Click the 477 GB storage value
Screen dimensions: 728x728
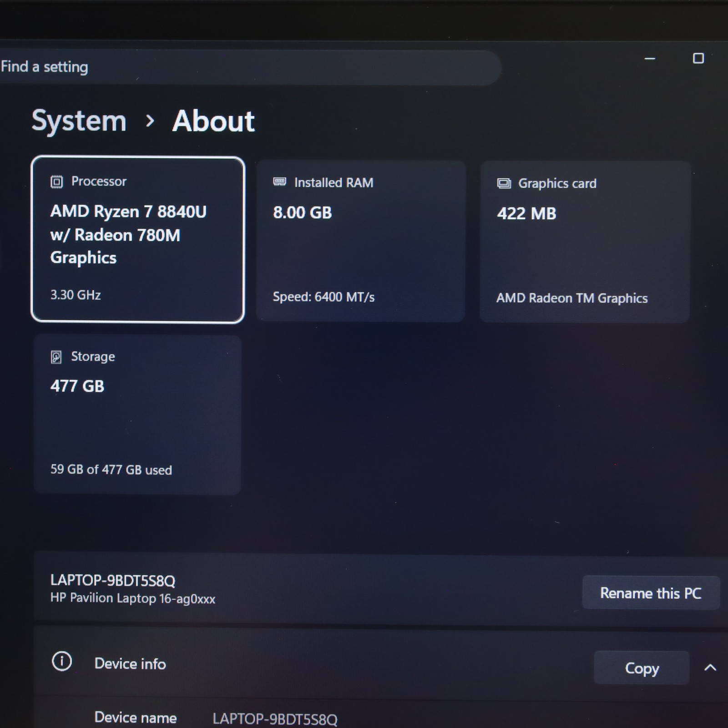coord(77,386)
